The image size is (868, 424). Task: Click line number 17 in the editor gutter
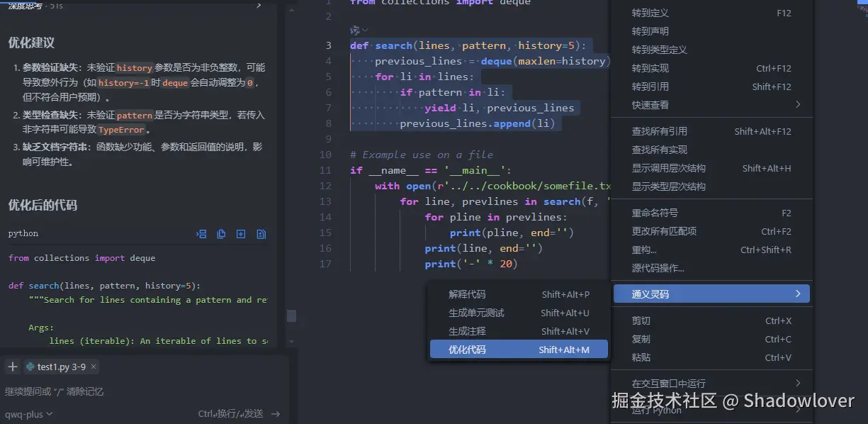[325, 264]
